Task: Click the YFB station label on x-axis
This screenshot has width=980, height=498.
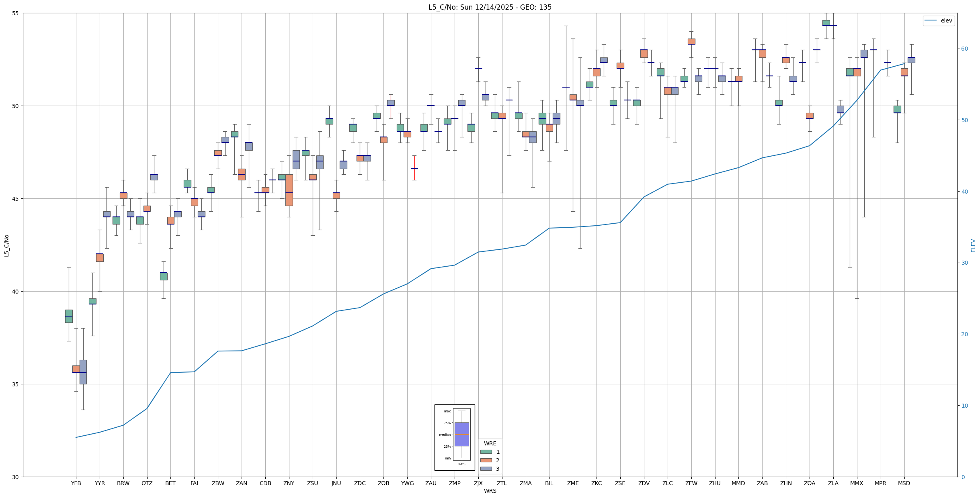Action: click(76, 483)
